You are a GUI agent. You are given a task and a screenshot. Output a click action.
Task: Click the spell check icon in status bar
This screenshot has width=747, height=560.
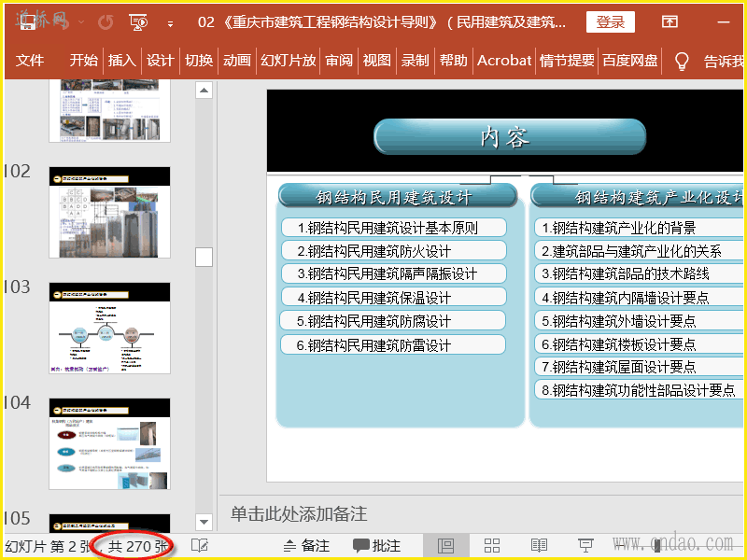click(x=200, y=546)
